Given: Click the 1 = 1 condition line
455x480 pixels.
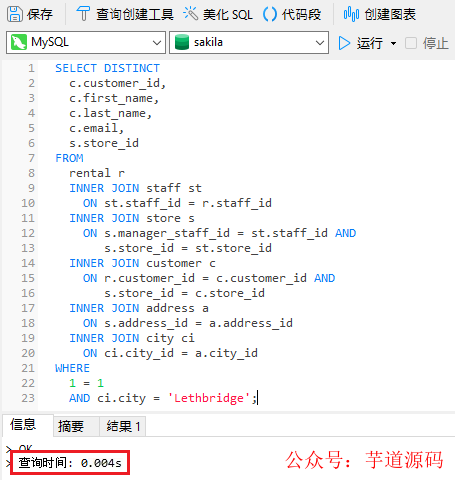Looking at the screenshot, I should coord(86,383).
